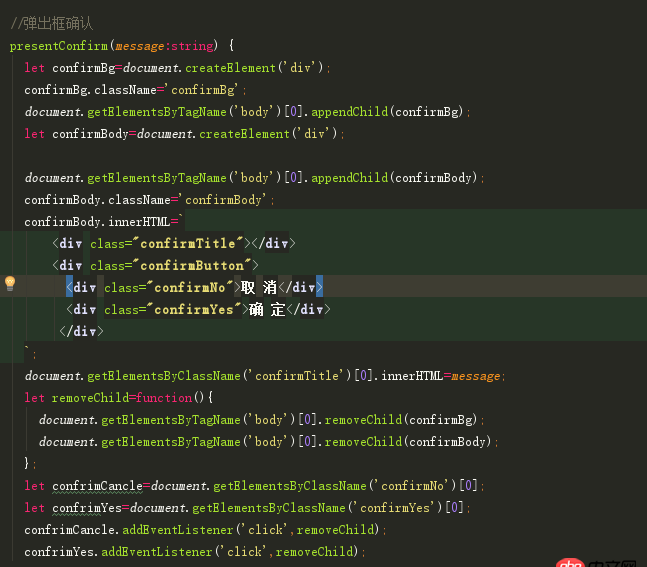Image resolution: width=647 pixels, height=567 pixels.
Task: Click removeChild(confirmBg) call
Action: click(x=401, y=420)
